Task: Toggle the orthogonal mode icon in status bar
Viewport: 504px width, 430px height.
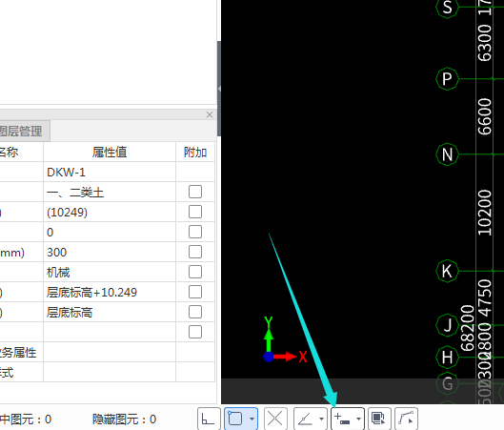Action: pyautogui.click(x=209, y=419)
